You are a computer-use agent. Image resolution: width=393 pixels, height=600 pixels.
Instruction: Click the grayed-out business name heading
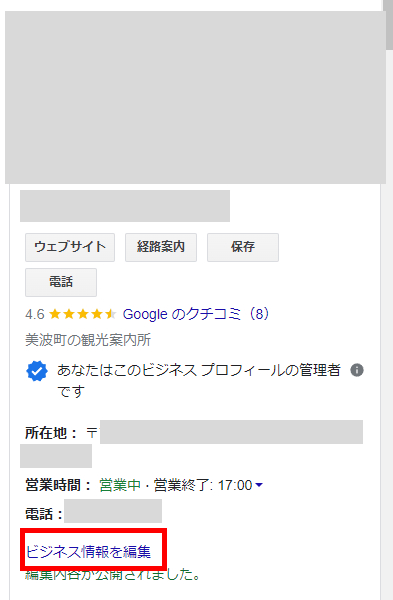tap(125, 206)
